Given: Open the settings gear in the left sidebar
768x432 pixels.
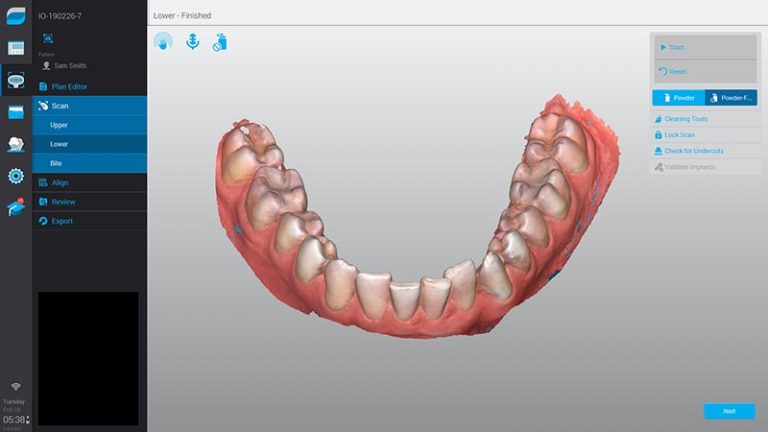Looking at the screenshot, I should (x=16, y=176).
